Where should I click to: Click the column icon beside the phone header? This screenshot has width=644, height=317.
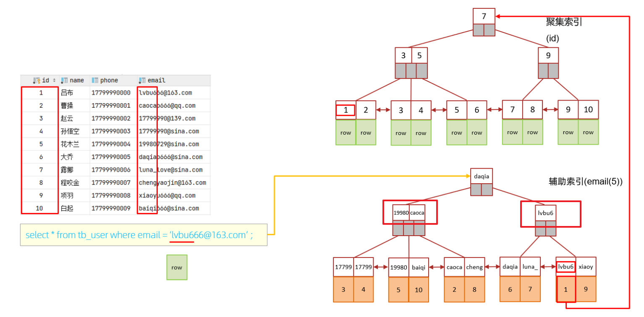click(95, 81)
